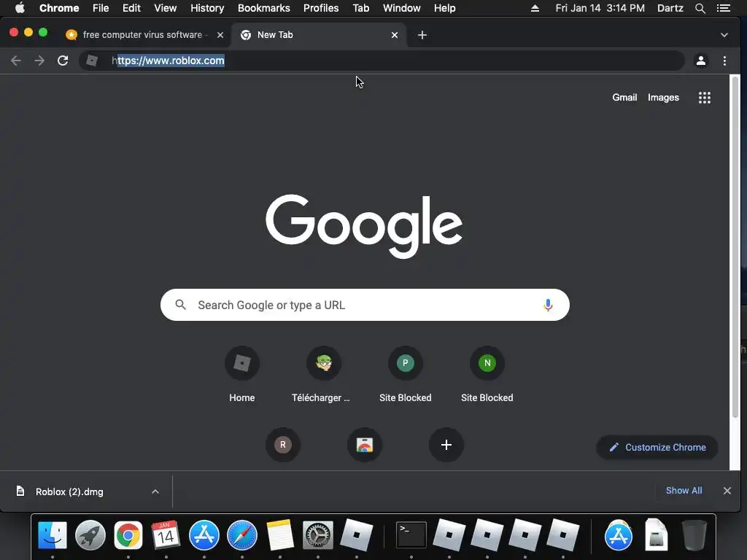Close the New Tab tab

click(x=395, y=35)
